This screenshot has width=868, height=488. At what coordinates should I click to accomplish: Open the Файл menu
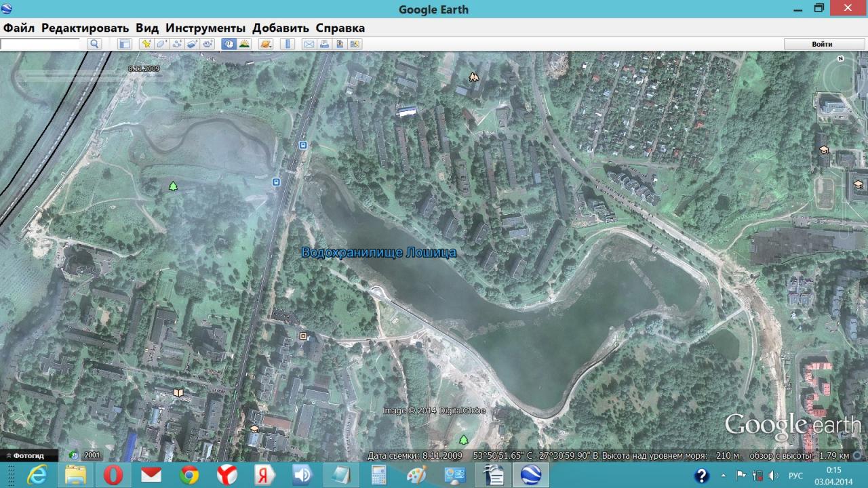19,28
